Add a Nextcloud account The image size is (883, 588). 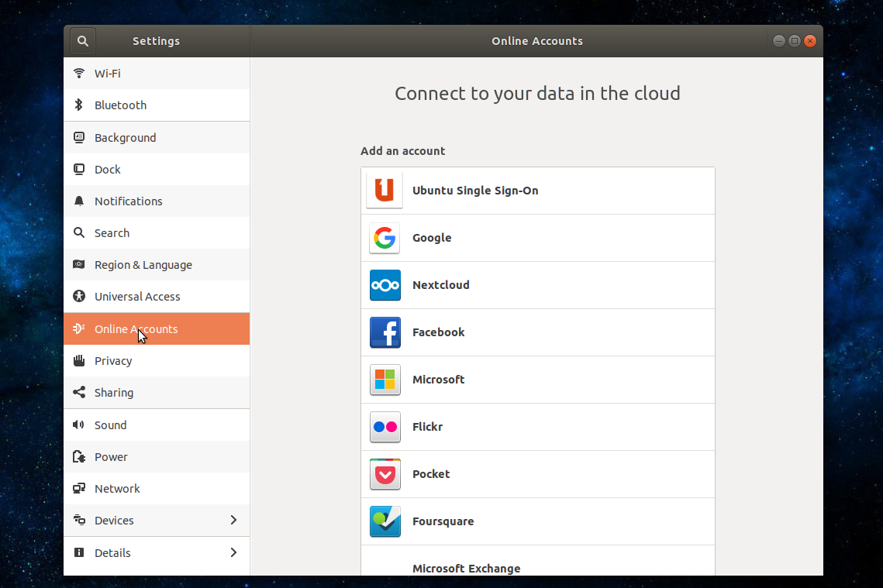(538, 285)
